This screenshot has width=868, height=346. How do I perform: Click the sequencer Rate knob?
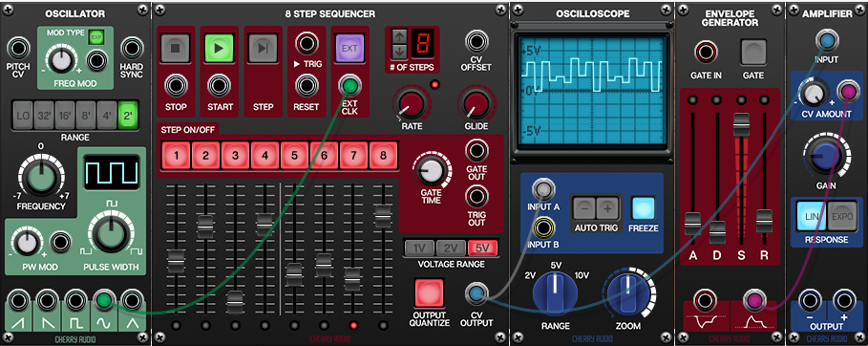pyautogui.click(x=412, y=103)
